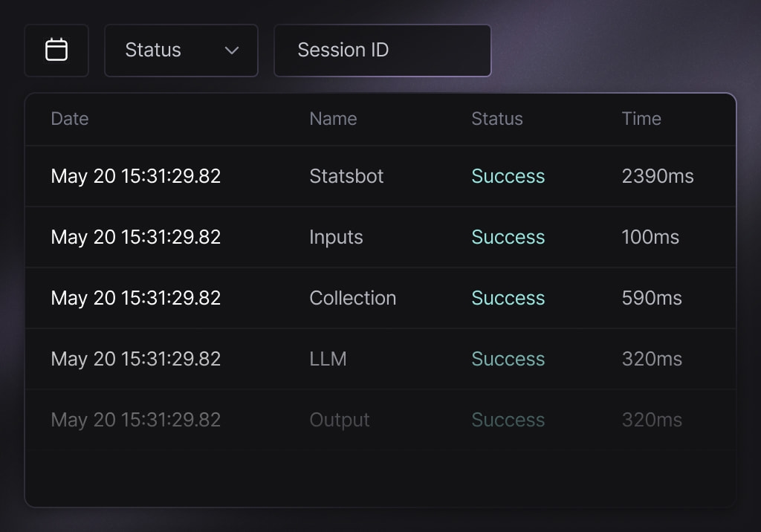
Task: Click Success status of Inputs row
Action: click(x=508, y=237)
